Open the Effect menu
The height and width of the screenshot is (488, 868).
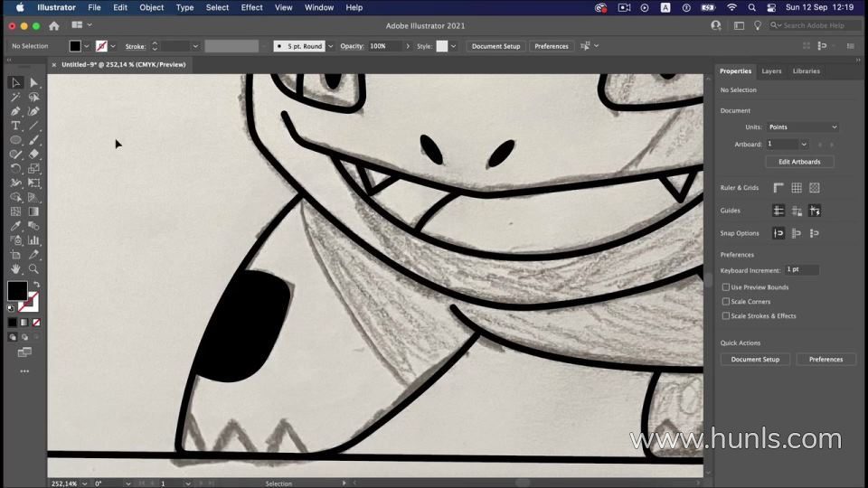pyautogui.click(x=251, y=8)
